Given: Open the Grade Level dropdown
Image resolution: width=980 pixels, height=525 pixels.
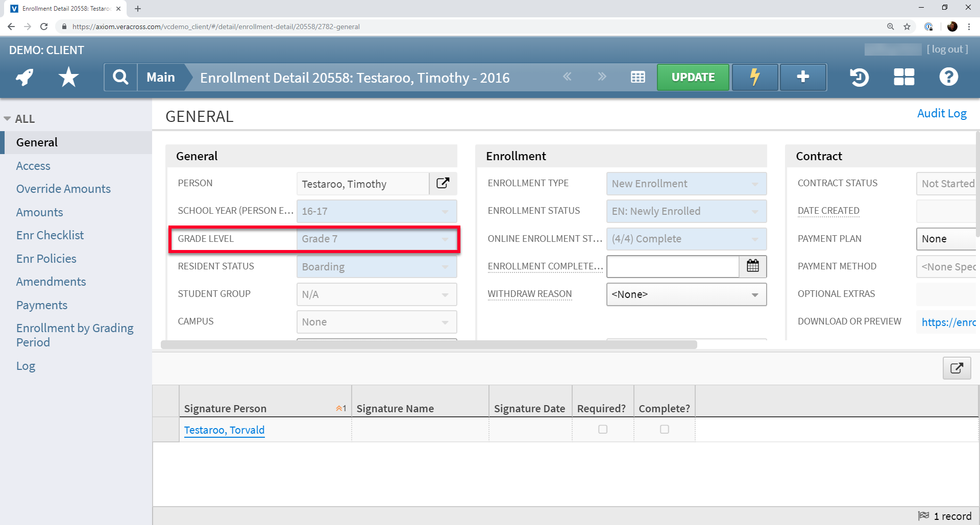Looking at the screenshot, I should [x=445, y=239].
